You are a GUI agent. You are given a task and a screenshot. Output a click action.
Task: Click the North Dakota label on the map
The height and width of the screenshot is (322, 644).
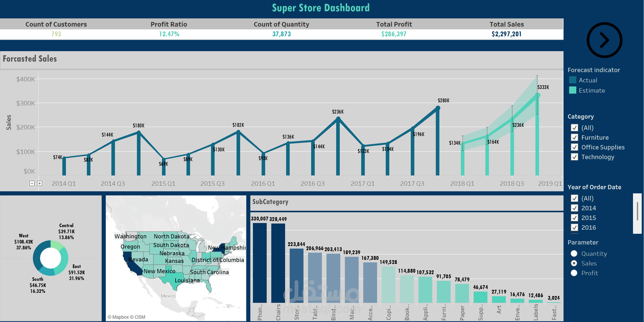(x=171, y=236)
